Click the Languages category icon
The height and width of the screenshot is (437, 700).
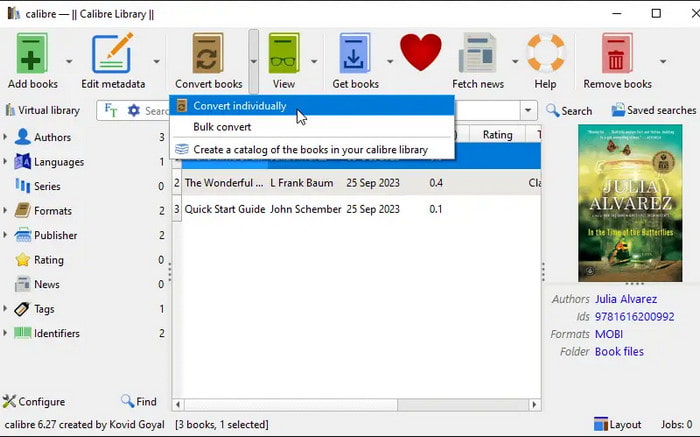click(x=22, y=162)
